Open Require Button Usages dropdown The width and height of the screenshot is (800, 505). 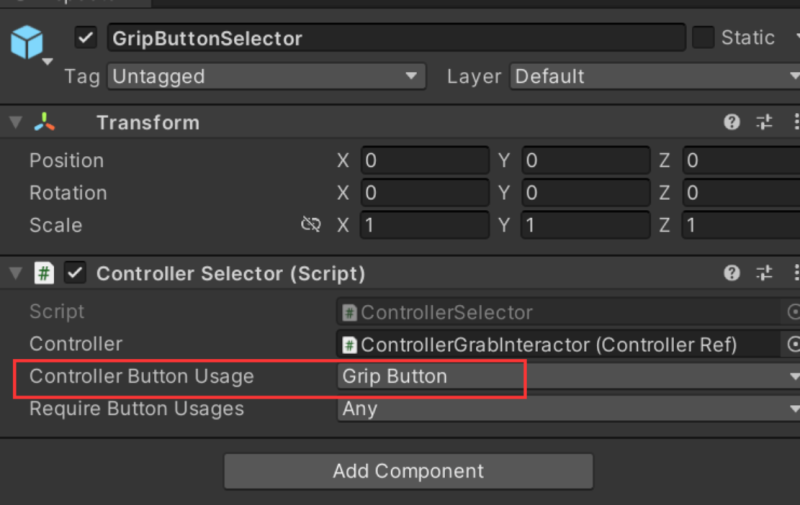pyautogui.click(x=566, y=408)
